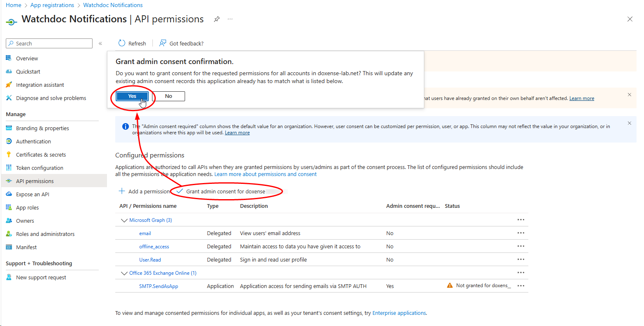Click Watchdoc Notifications breadcrumb link
This screenshot has height=326, width=644.
click(113, 5)
